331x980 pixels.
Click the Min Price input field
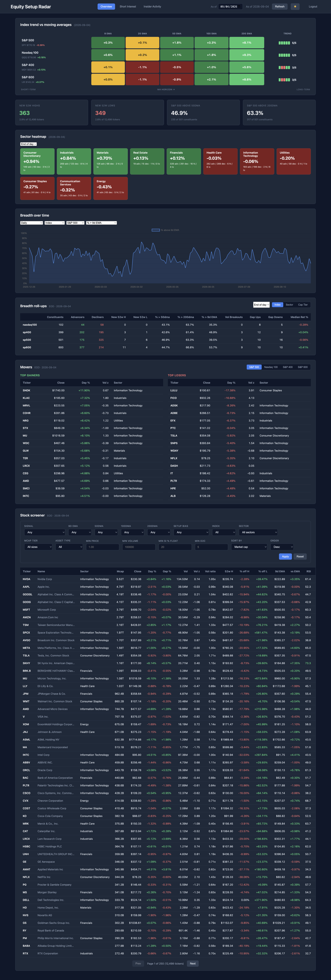[x=103, y=547]
